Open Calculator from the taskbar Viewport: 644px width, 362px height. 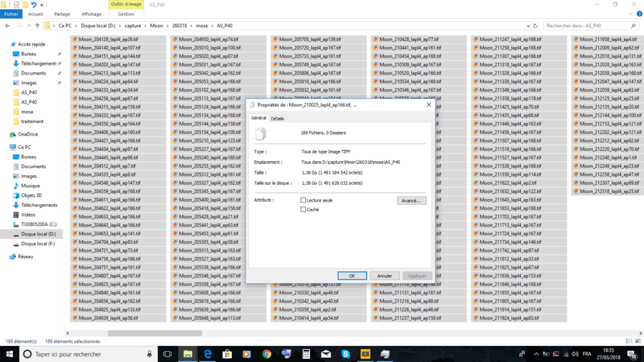point(306,354)
